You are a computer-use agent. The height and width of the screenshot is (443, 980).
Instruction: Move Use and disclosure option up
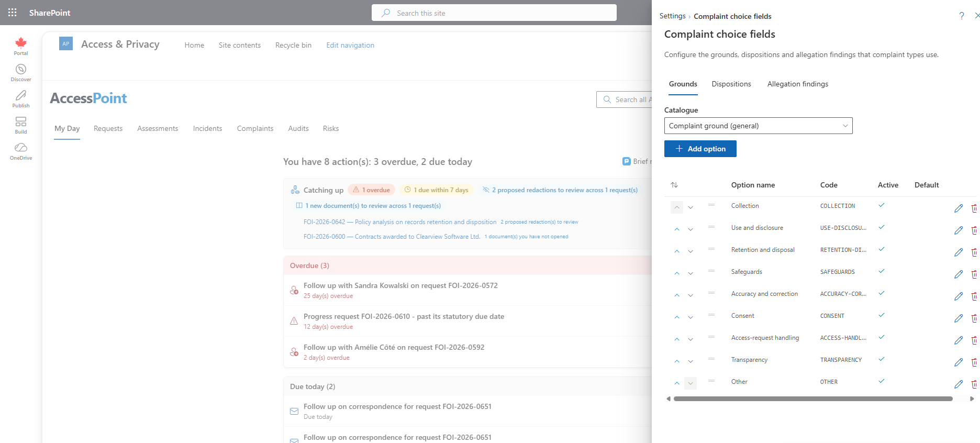(677, 229)
